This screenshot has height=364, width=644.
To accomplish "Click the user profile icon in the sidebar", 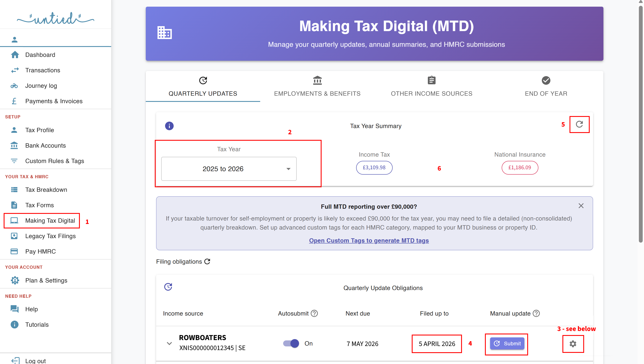I will coord(15,39).
